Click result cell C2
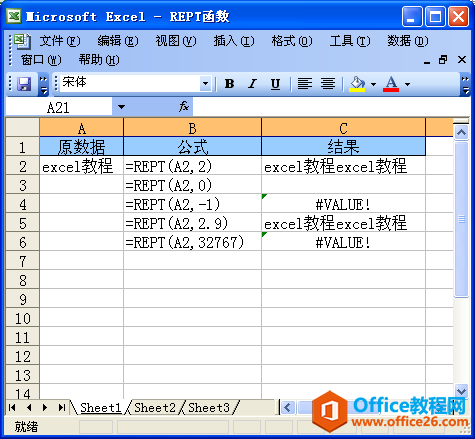The width and height of the screenshot is (475, 439). pyautogui.click(x=343, y=166)
